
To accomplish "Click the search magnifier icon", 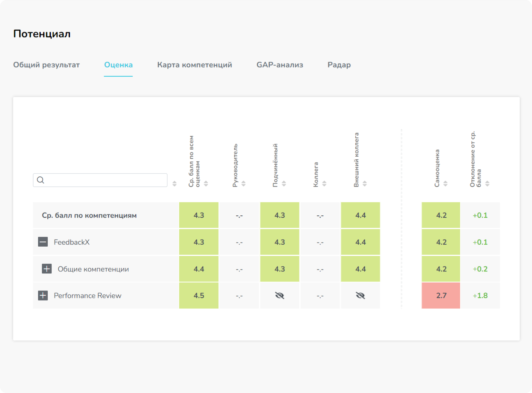I will [41, 180].
